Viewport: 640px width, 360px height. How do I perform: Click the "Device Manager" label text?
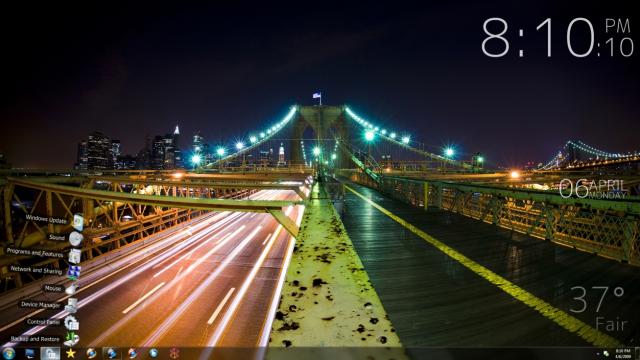(x=40, y=304)
